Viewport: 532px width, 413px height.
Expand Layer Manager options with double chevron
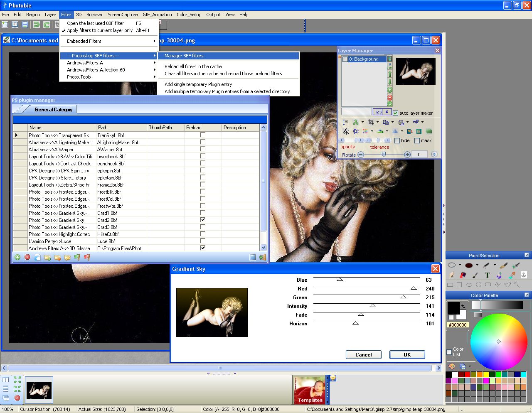coord(434,154)
